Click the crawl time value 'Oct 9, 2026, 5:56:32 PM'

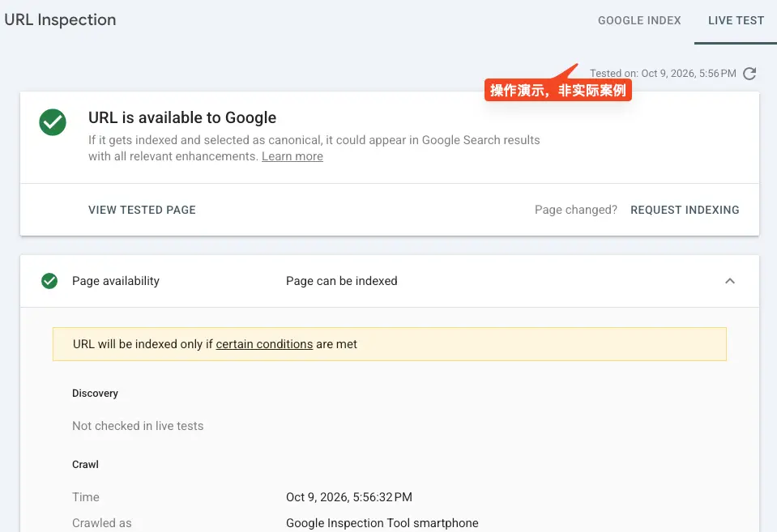(349, 497)
